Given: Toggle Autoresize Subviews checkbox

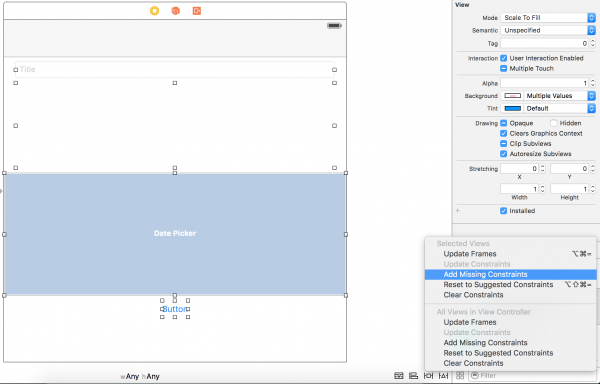Looking at the screenshot, I should click(504, 154).
